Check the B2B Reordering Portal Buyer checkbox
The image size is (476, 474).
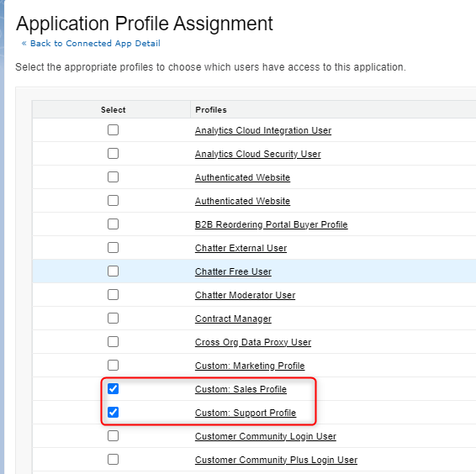tap(113, 224)
